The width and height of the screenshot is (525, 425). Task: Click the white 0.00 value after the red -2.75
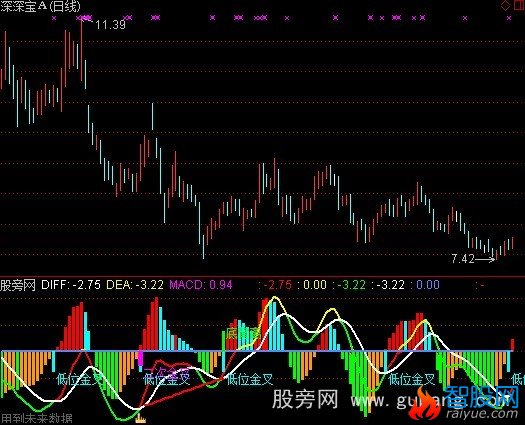tap(315, 285)
